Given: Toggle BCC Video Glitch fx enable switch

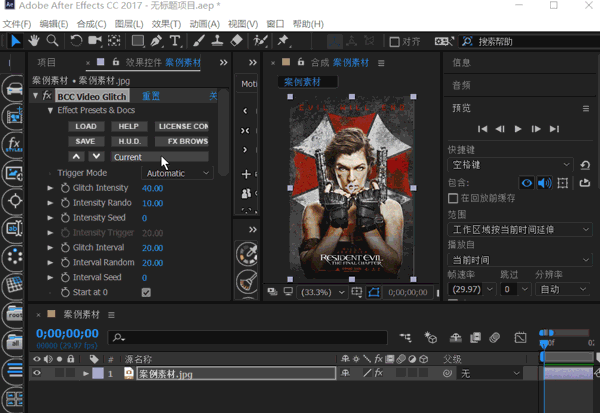Looking at the screenshot, I should click(x=47, y=95).
